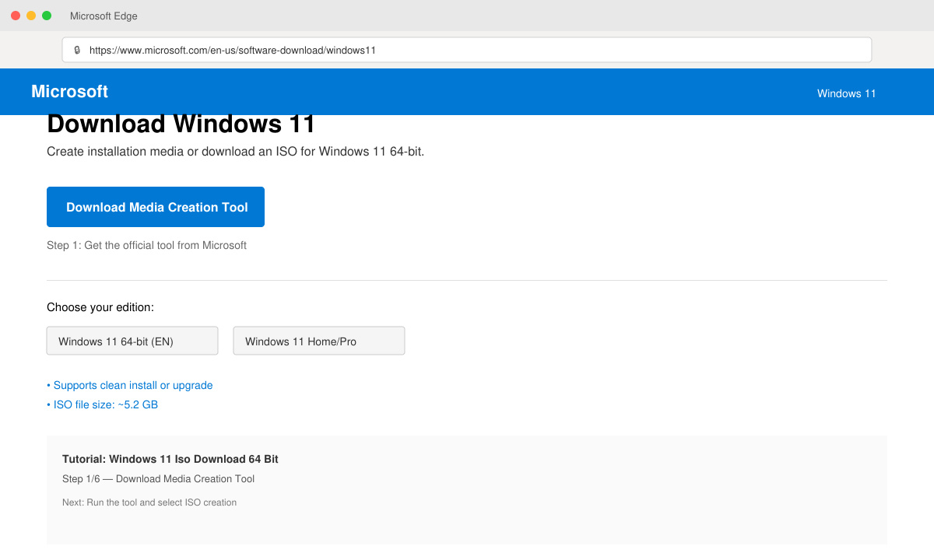
Task: Click the text Step 1: Get the official tool
Action: tap(146, 245)
